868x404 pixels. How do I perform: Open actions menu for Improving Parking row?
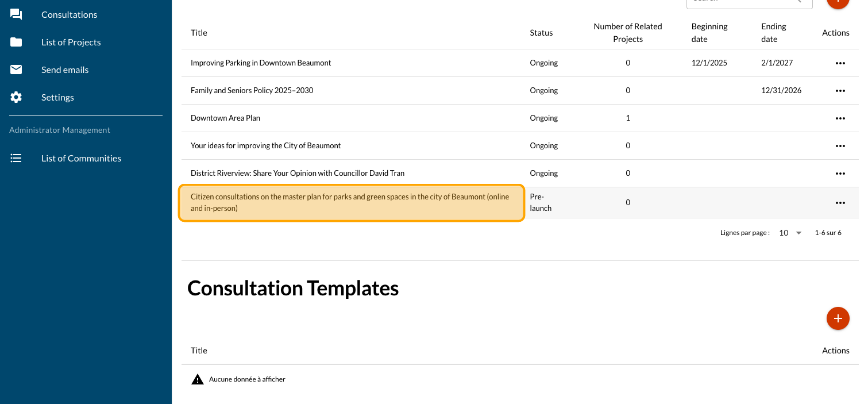coord(840,63)
